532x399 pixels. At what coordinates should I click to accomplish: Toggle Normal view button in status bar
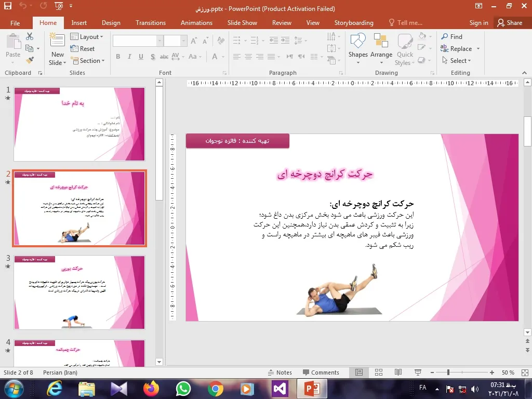pyautogui.click(x=359, y=373)
